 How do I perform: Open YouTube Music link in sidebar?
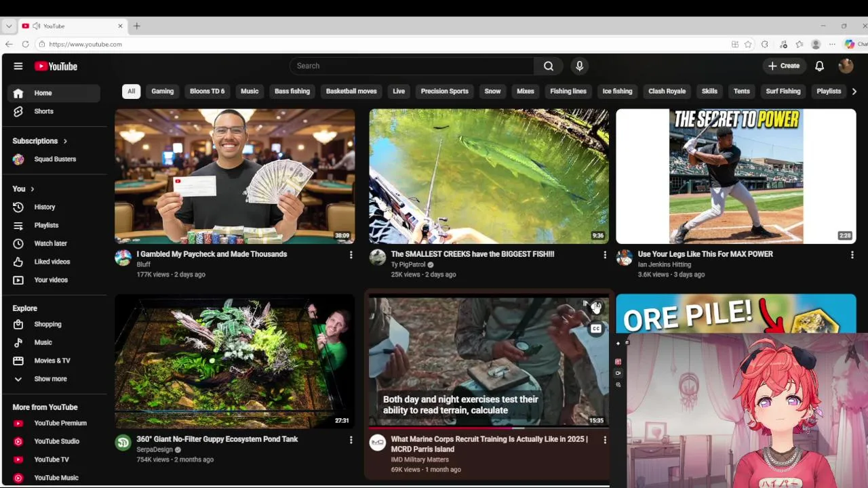point(54,478)
